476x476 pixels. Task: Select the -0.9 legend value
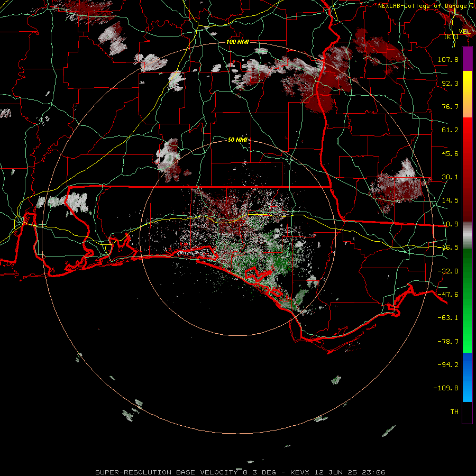(450, 224)
